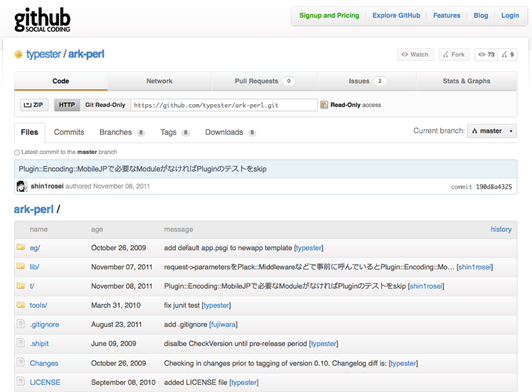The width and height of the screenshot is (532, 392).
Task: Select the Branches subtab
Action: 121,132
